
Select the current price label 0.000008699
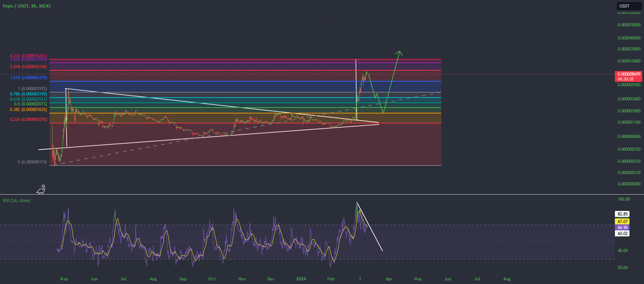629,76
